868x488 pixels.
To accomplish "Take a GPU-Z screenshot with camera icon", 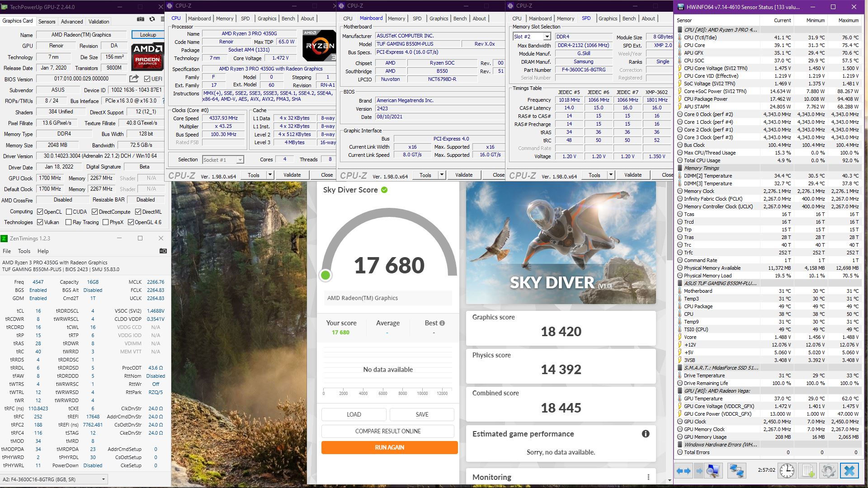I will tap(141, 19).
